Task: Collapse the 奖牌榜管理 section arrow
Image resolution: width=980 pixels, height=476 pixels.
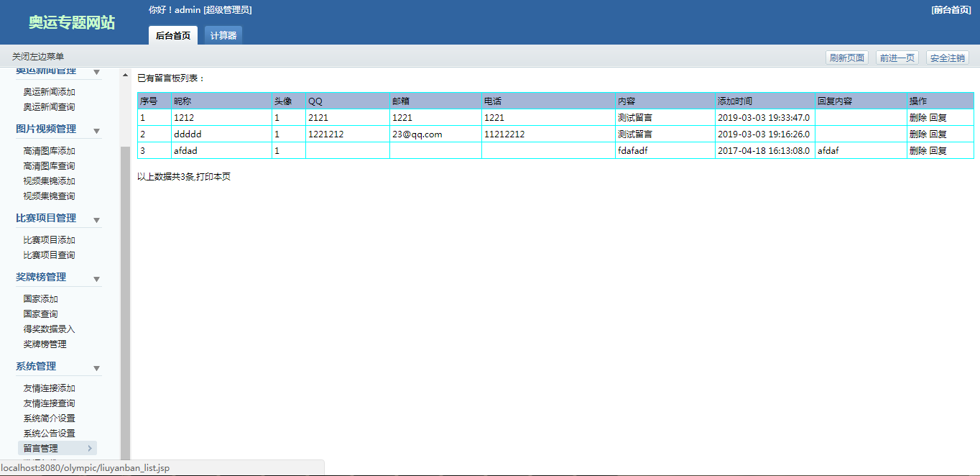Action: pyautogui.click(x=96, y=279)
